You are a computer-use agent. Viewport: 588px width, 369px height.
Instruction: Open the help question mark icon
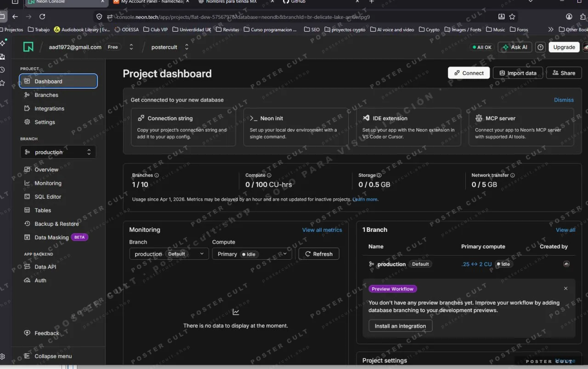[540, 47]
